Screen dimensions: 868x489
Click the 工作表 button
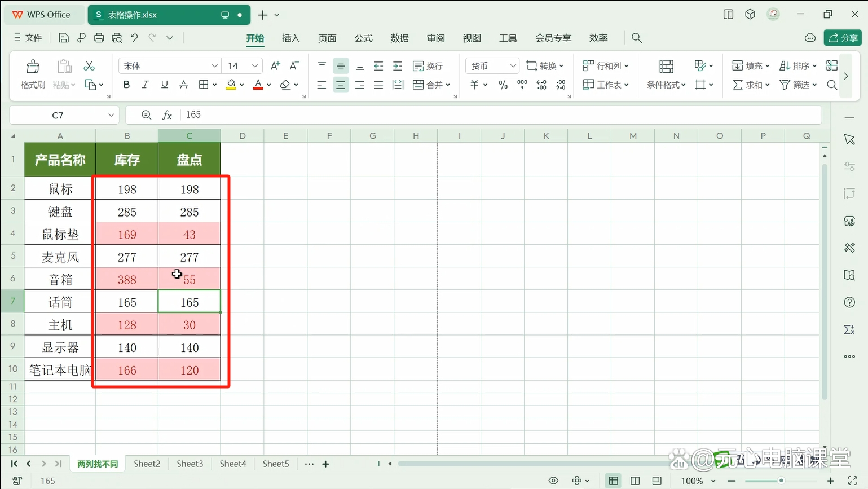tap(606, 85)
